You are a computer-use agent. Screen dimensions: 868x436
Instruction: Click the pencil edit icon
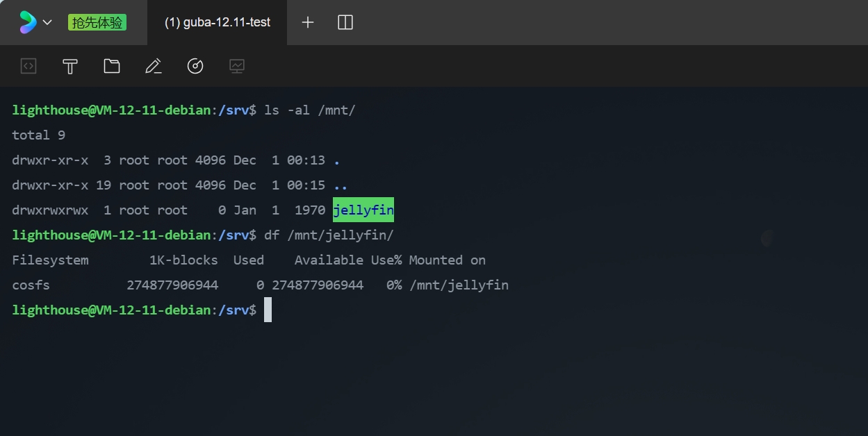pyautogui.click(x=154, y=66)
